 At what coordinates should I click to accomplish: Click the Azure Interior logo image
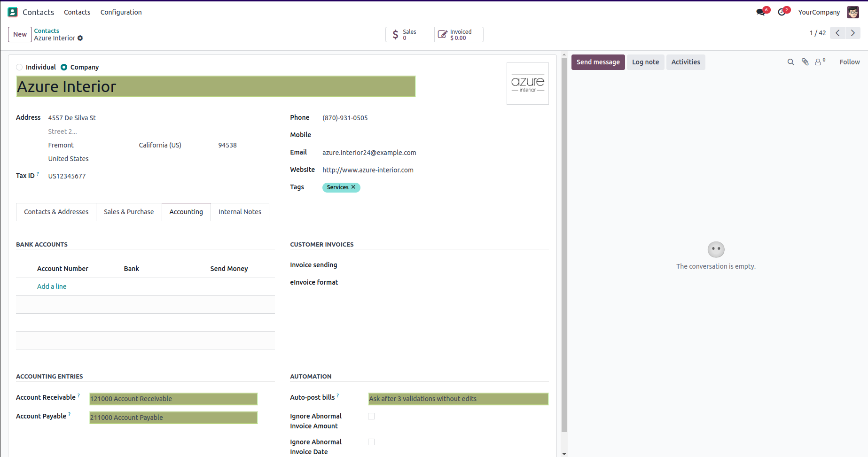click(528, 84)
